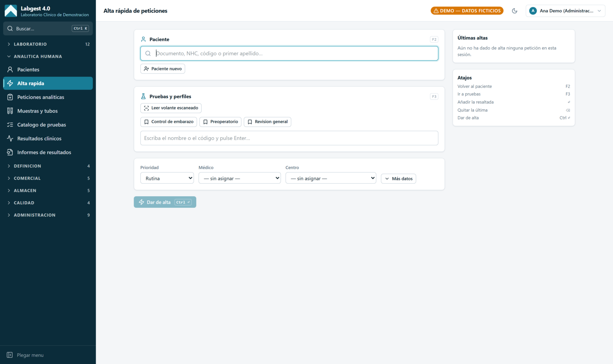Open the Ana Demo user menu
The height and width of the screenshot is (364, 613).
565,11
